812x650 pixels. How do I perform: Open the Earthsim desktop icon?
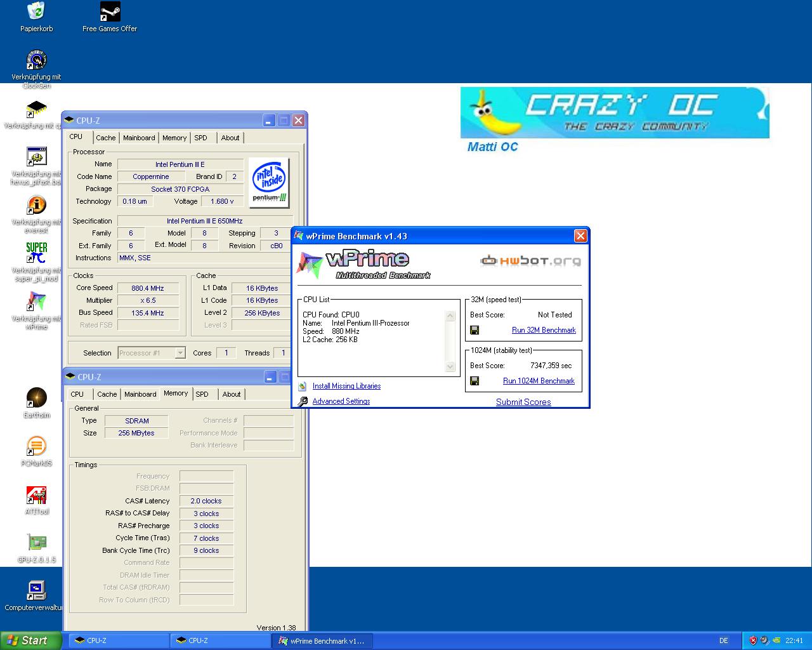(36, 397)
